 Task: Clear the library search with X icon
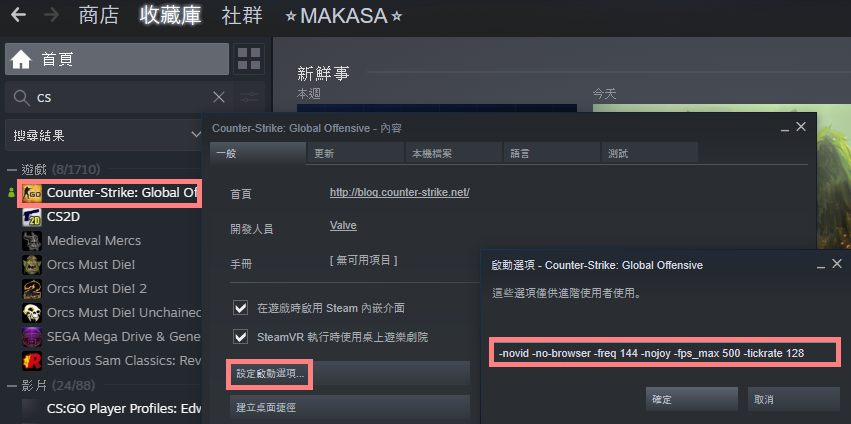point(219,97)
